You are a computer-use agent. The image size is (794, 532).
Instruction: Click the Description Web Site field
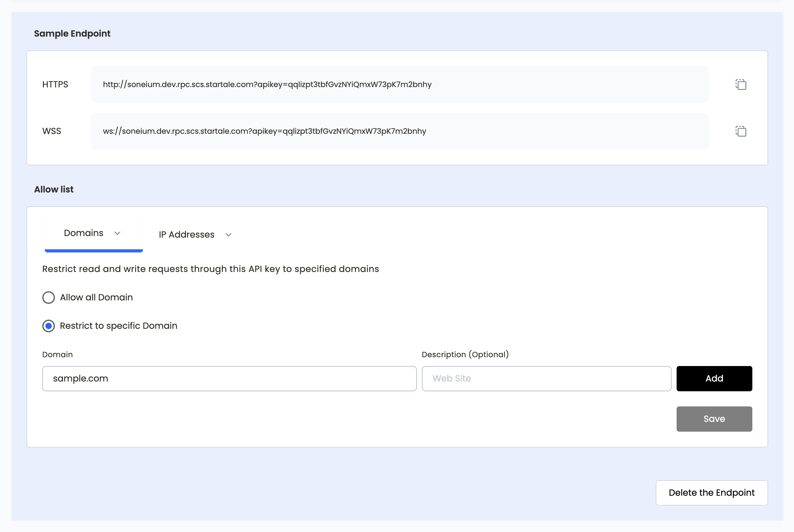[x=546, y=378]
